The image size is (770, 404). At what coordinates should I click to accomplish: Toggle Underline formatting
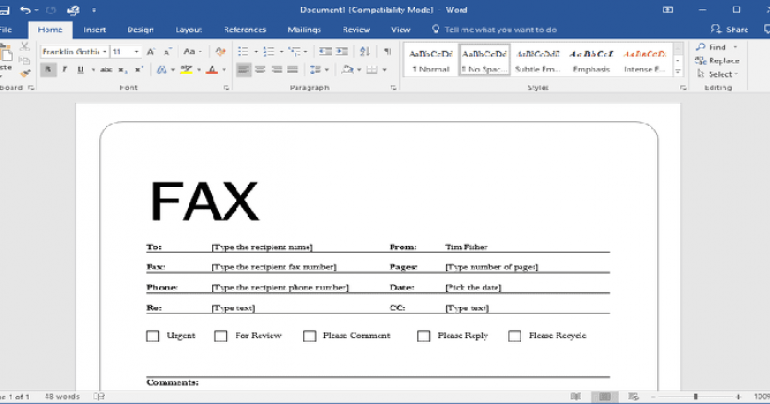pyautogui.click(x=80, y=70)
